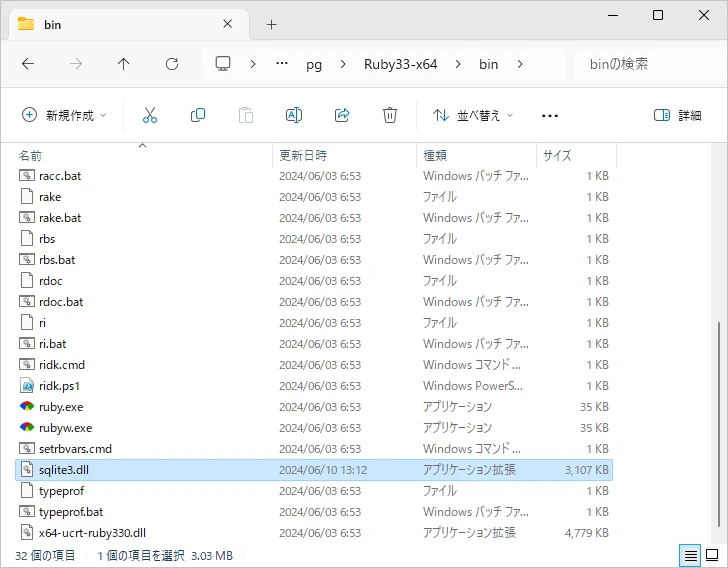Viewport: 728px width, 568px height.
Task: Select the ri.bat file name
Action: point(52,344)
